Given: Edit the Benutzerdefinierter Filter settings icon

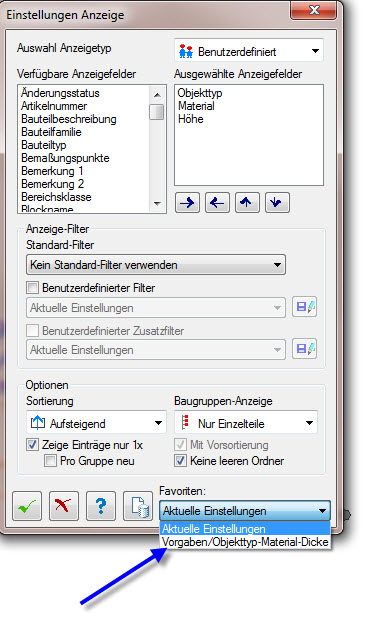Looking at the screenshot, I should click(305, 307).
